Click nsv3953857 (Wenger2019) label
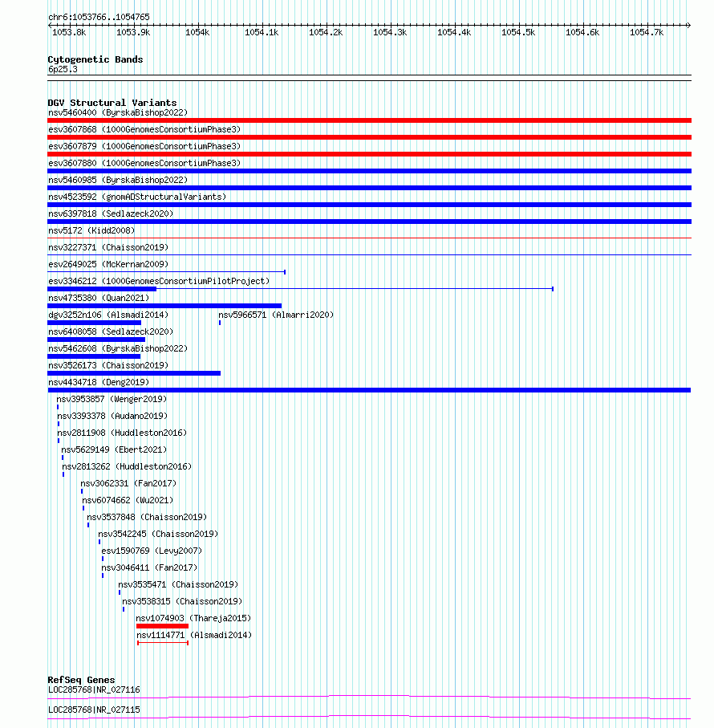The width and height of the screenshot is (714, 728). [x=112, y=399]
